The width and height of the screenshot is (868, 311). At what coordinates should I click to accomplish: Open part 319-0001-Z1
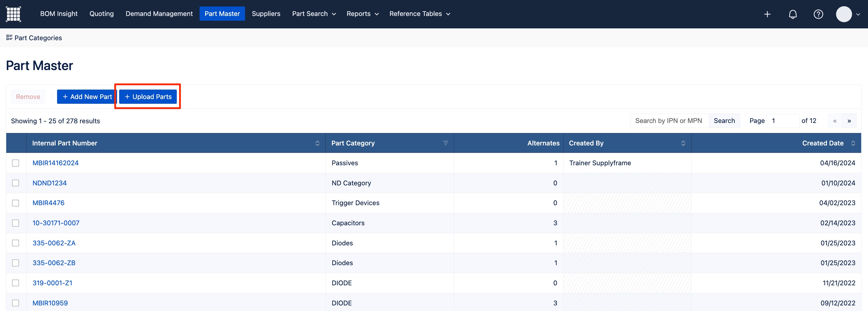tap(52, 283)
